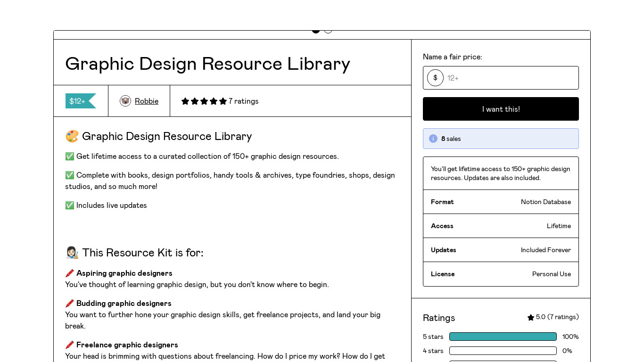644x362 pixels.
Task: Click the green checkmark beside Includes live updates
Action: point(70,206)
